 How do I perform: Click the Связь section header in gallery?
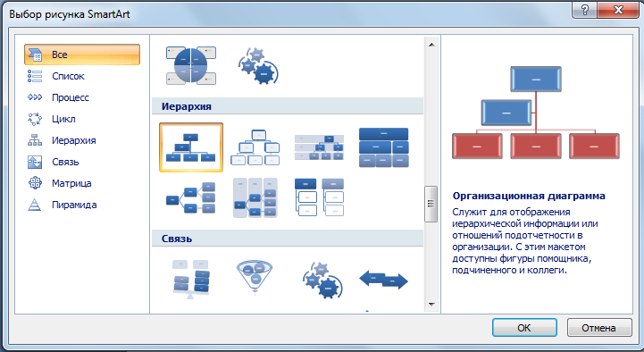pyautogui.click(x=288, y=239)
